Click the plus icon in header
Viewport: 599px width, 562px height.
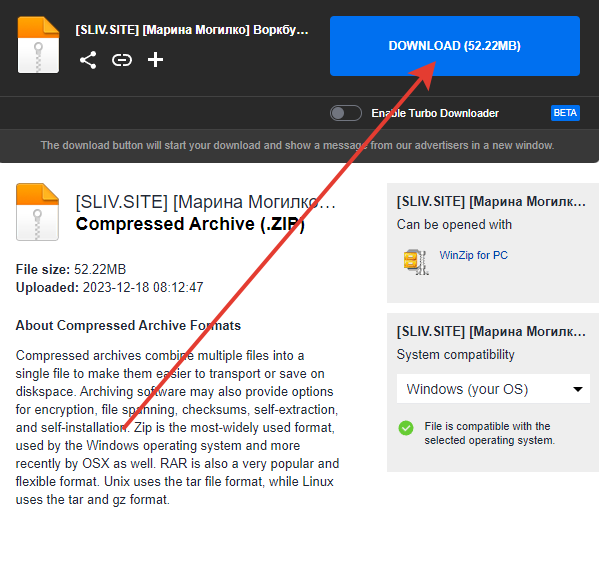pyautogui.click(x=155, y=60)
